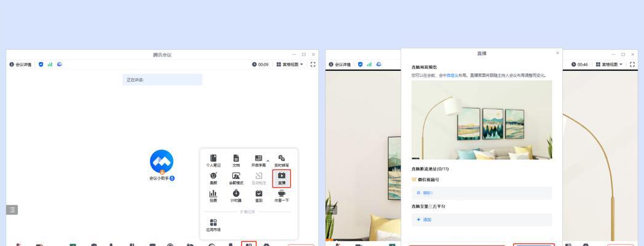This screenshot has width=644, height=246.
Task: Click the greyed 互动批注 icon
Action: pyautogui.click(x=258, y=178)
